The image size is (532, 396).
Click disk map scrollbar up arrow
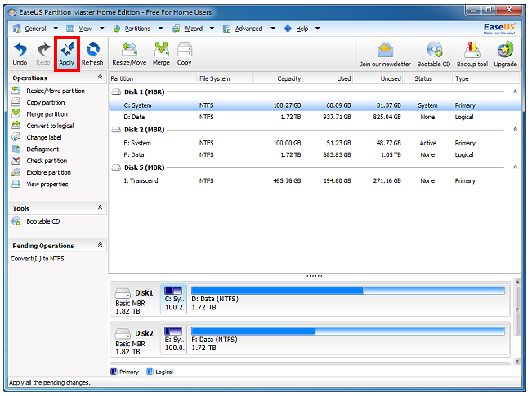516,281
